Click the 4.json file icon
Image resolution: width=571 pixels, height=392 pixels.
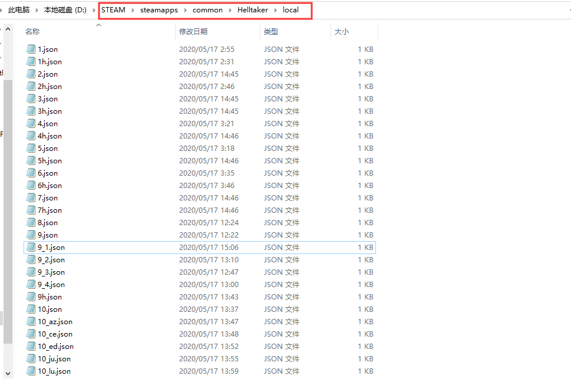point(31,124)
